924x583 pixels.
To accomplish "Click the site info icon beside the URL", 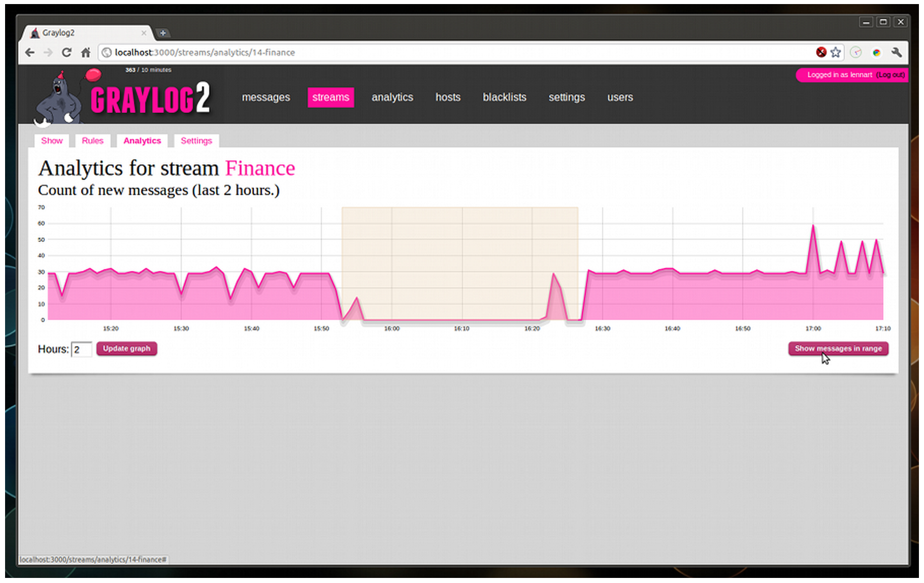I will click(106, 52).
